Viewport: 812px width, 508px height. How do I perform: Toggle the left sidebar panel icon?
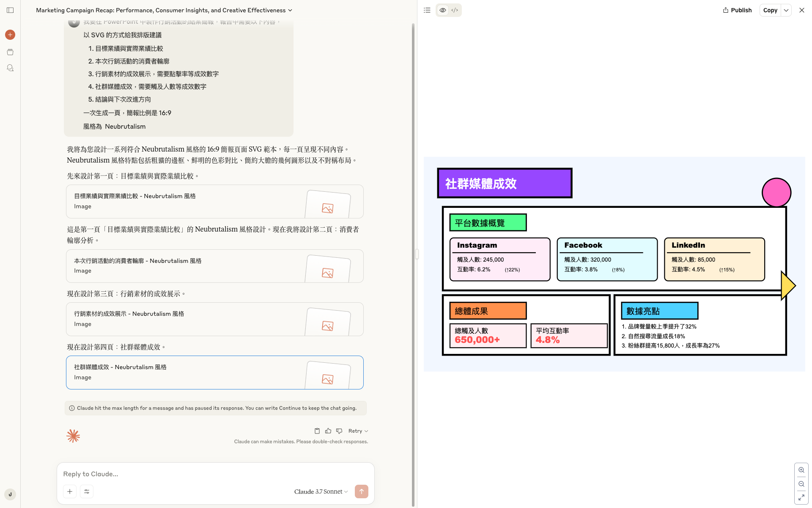(x=10, y=10)
